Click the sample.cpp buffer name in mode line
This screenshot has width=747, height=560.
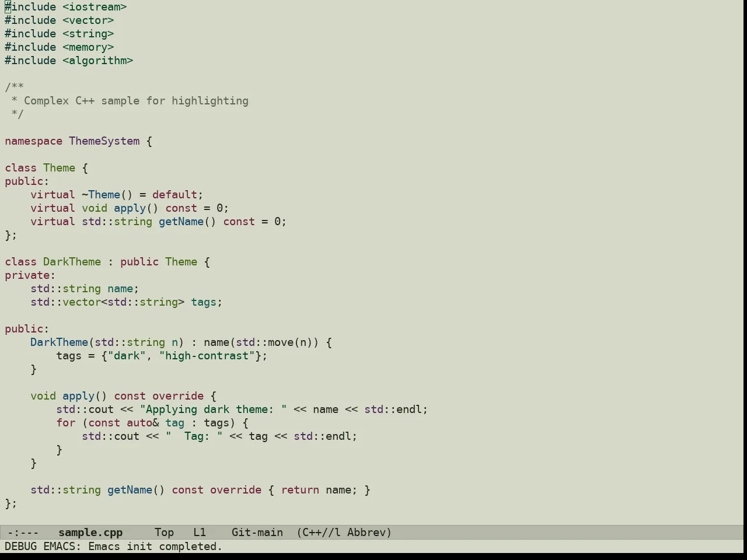point(90,533)
